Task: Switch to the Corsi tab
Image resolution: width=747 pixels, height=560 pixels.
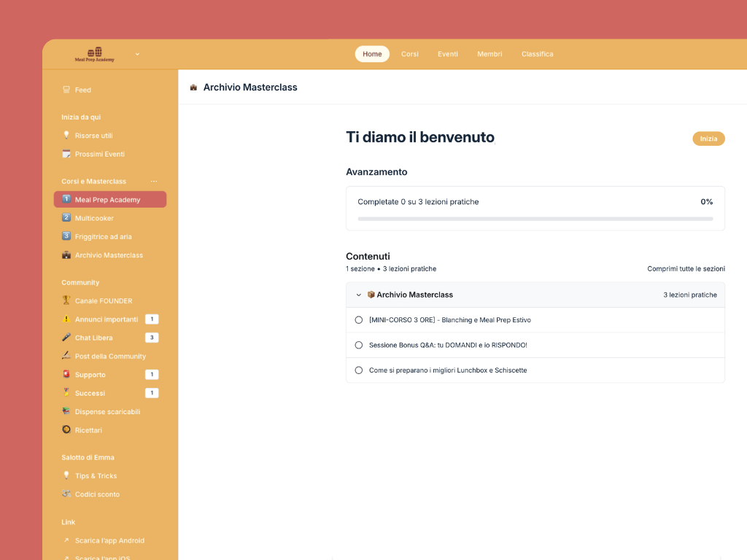Action: 410,54
